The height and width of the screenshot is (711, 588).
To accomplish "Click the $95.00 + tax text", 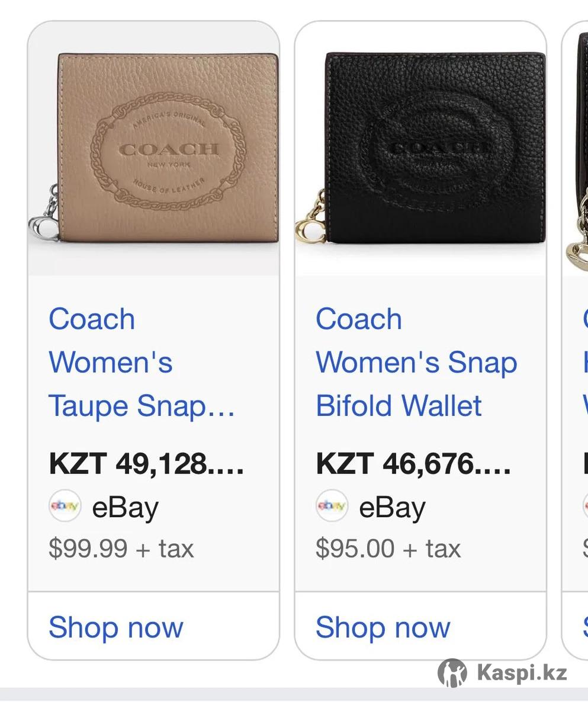I will [x=388, y=548].
